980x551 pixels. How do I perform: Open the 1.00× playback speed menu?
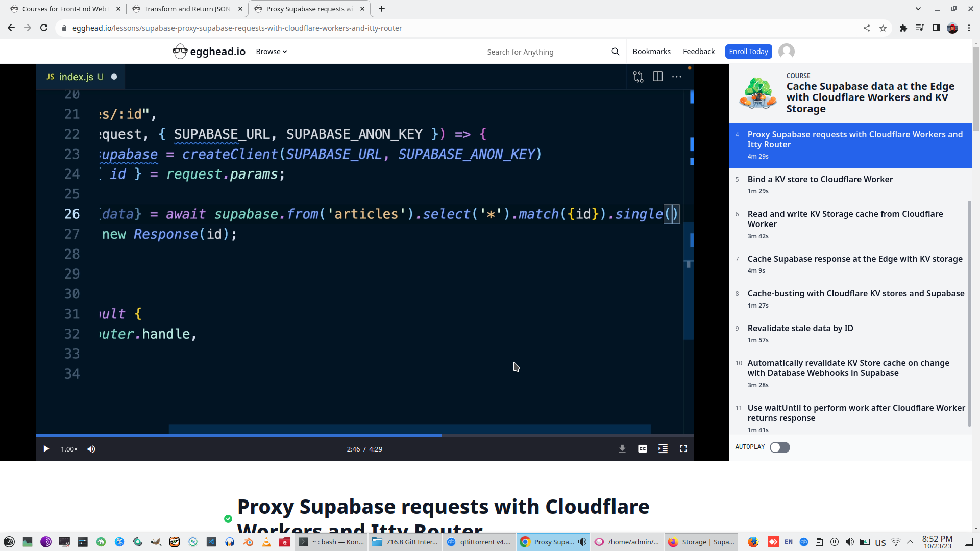[x=69, y=449]
